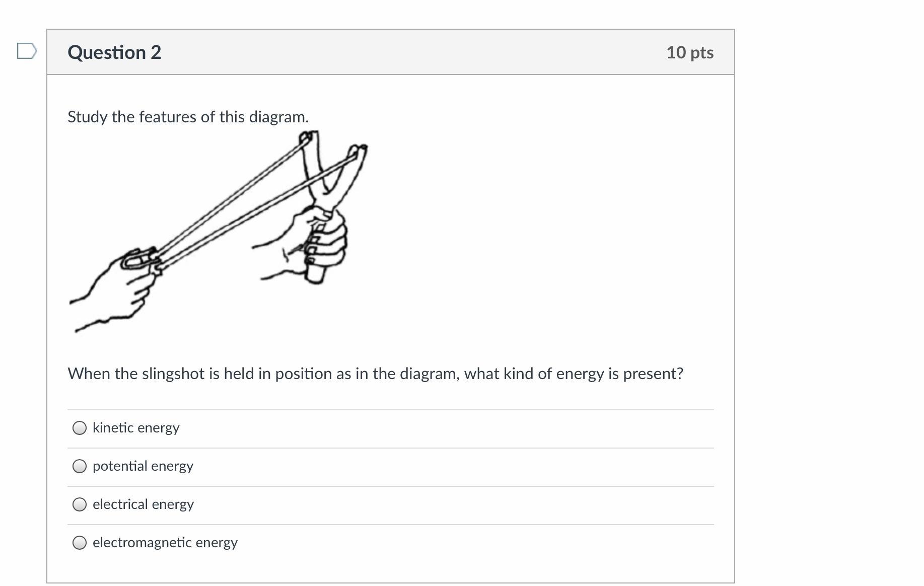Mark the electromagnetic energy radio button
The image size is (924, 586).
tap(80, 543)
